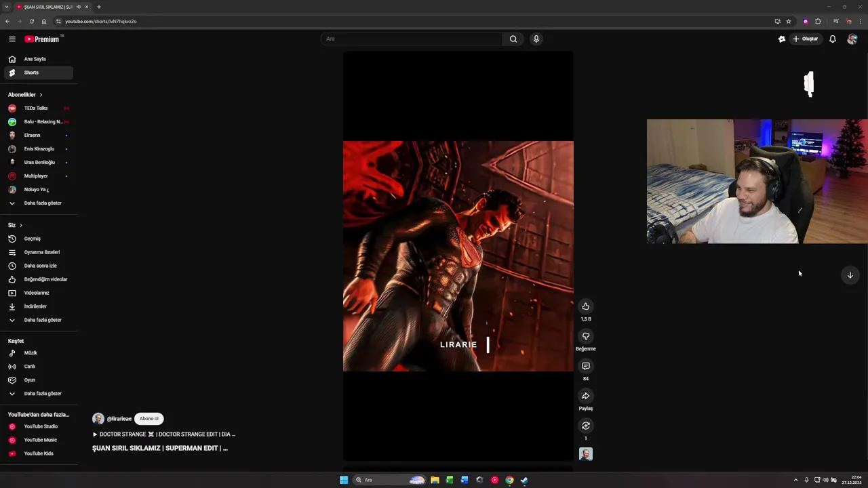
Task: Expand Daha fazla göster under Siz
Action: [39, 320]
